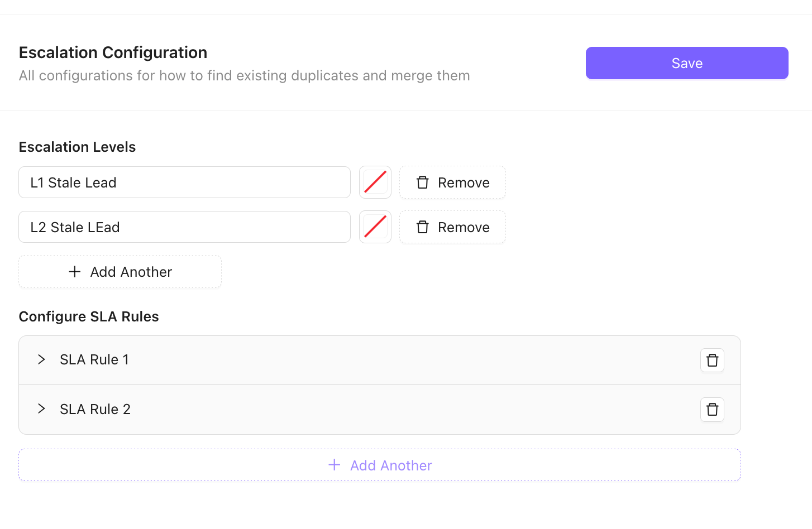Focus the L2 Stale LEad text field
Viewport: 812px width, 529px height.
tap(184, 227)
